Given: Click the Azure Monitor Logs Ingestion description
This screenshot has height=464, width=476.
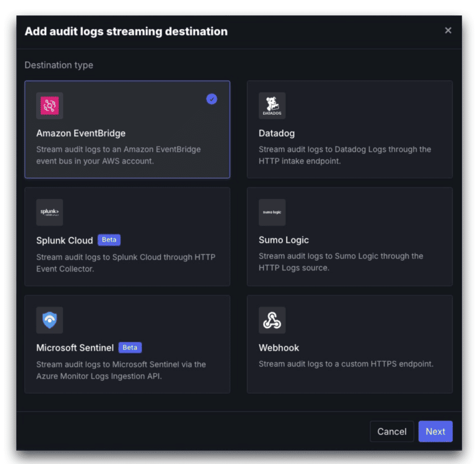Looking at the screenshot, I should tap(121, 370).
